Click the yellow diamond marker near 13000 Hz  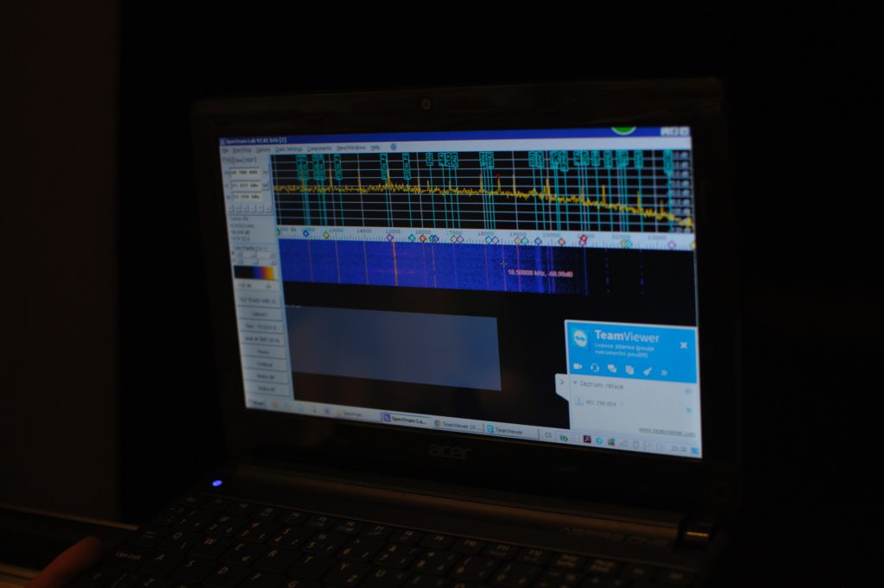point(326,235)
